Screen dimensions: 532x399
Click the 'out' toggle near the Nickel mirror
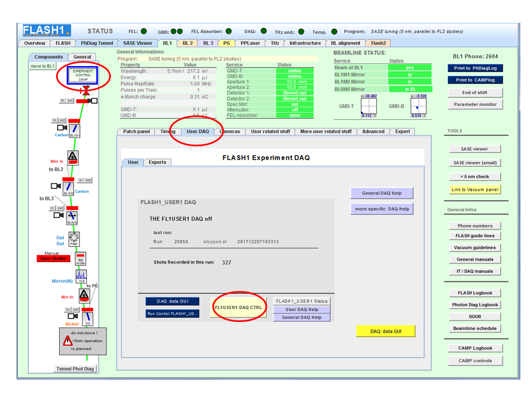[x=75, y=309]
